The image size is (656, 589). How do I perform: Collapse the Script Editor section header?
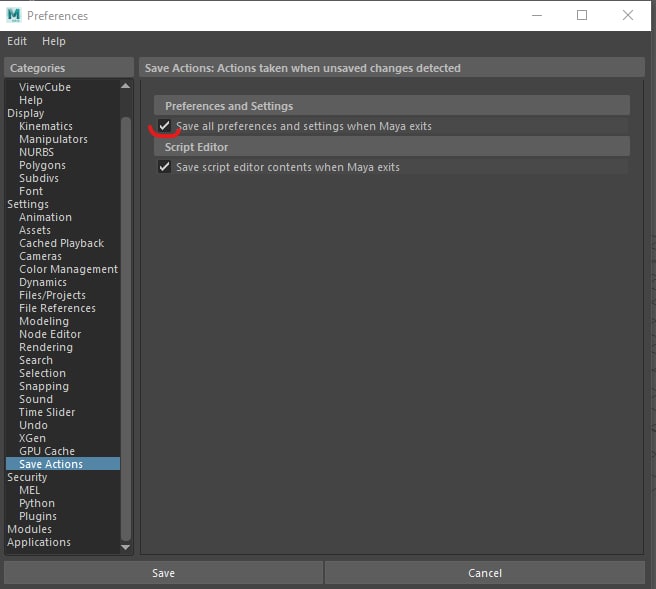pyautogui.click(x=392, y=147)
